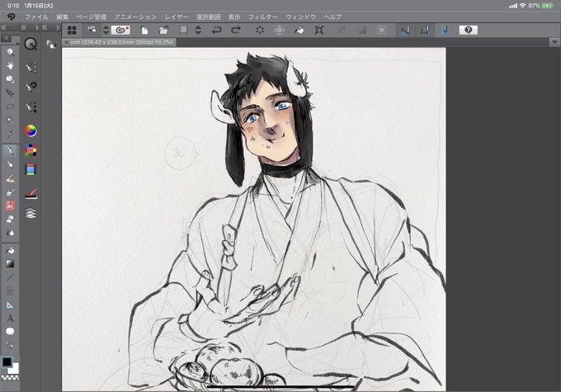561x392 pixels.
Task: Open the 選択範囲 menu
Action: tap(209, 17)
